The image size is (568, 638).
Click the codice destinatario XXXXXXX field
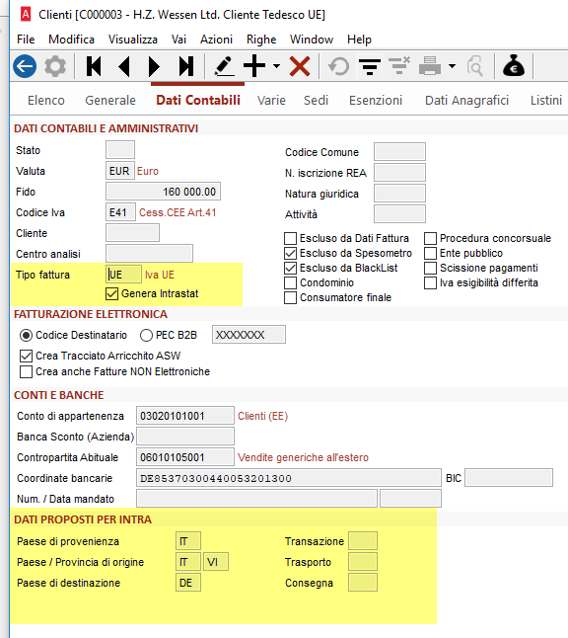point(249,334)
